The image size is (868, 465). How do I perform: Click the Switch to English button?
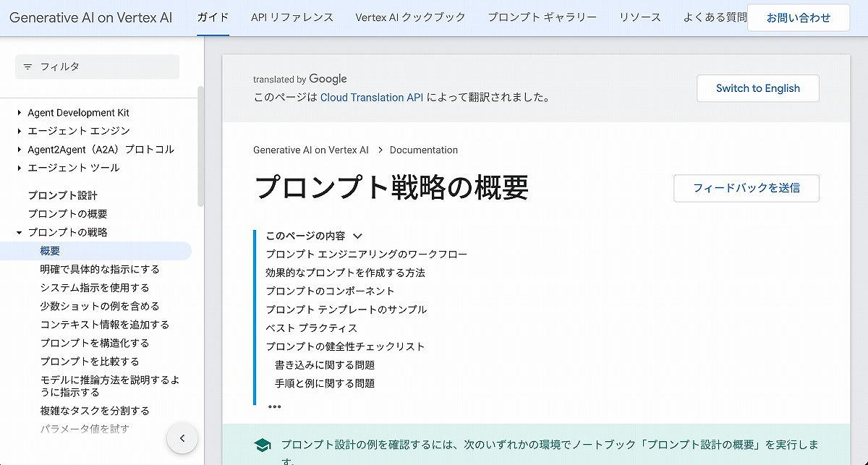tap(757, 88)
